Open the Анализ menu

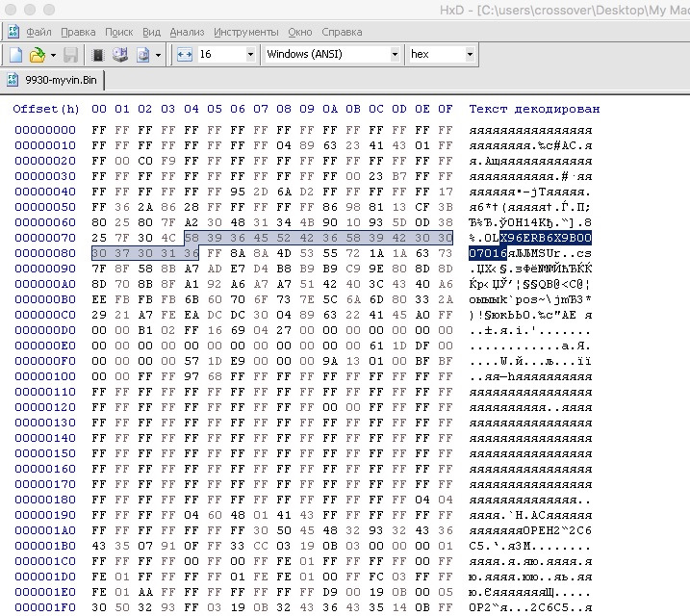pyautogui.click(x=187, y=32)
